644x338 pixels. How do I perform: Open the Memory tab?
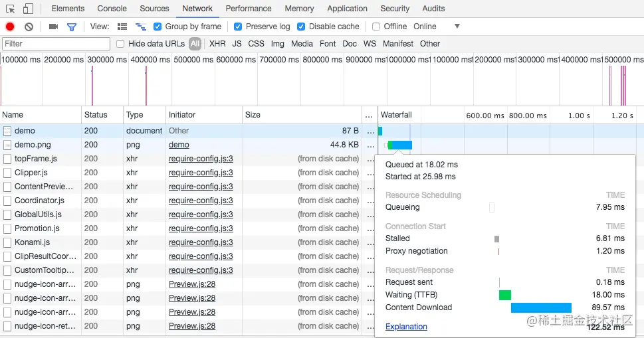point(300,9)
